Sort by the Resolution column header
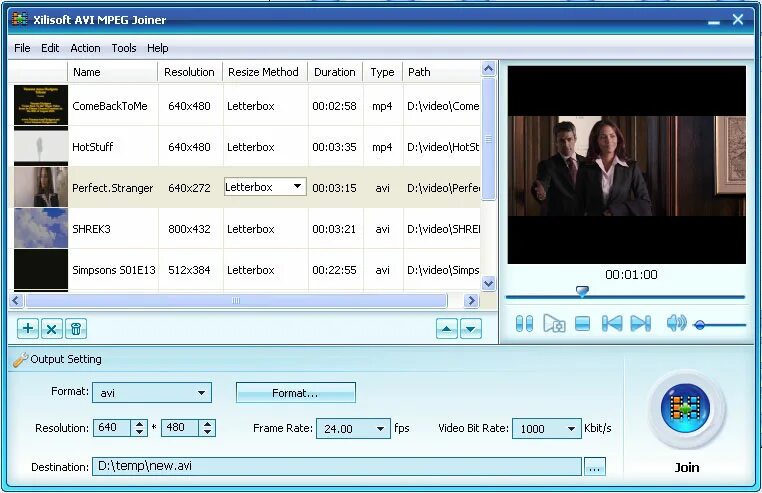 coord(190,72)
